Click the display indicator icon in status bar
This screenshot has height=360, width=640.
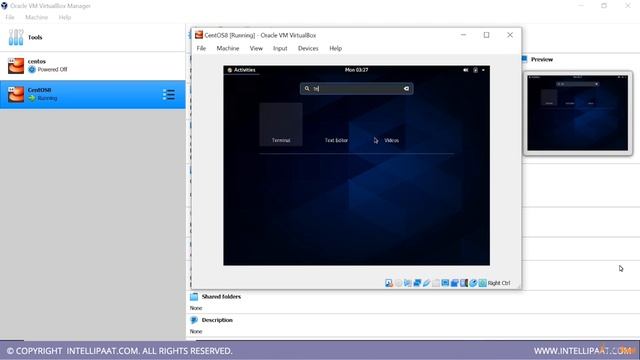coord(445,283)
